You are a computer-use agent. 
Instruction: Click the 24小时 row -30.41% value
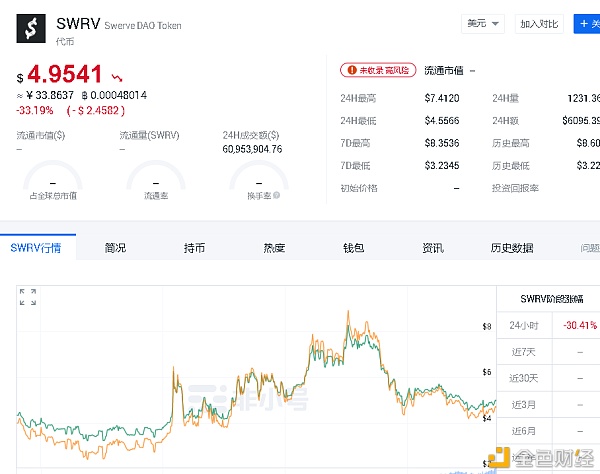click(580, 326)
